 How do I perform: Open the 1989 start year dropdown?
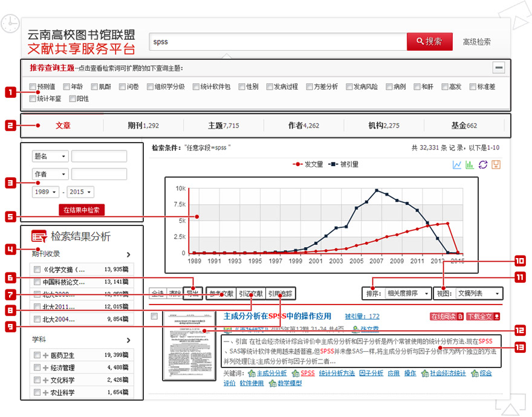45,192
